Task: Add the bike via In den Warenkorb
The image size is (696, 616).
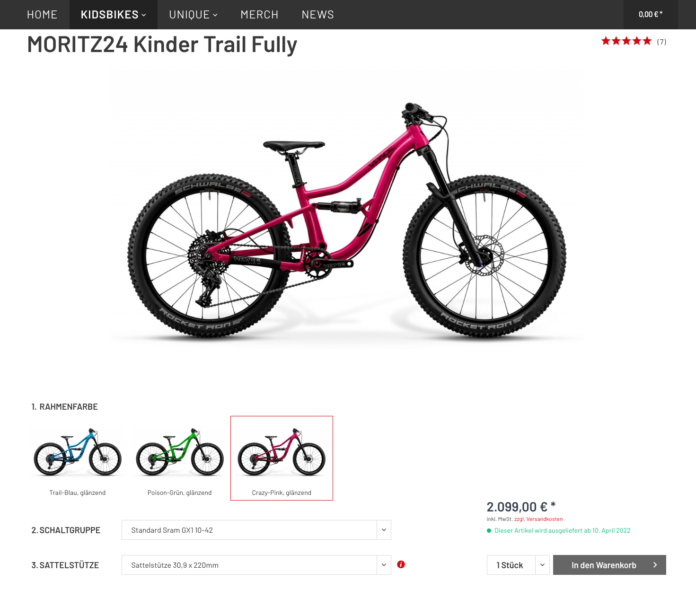Action: 609,565
